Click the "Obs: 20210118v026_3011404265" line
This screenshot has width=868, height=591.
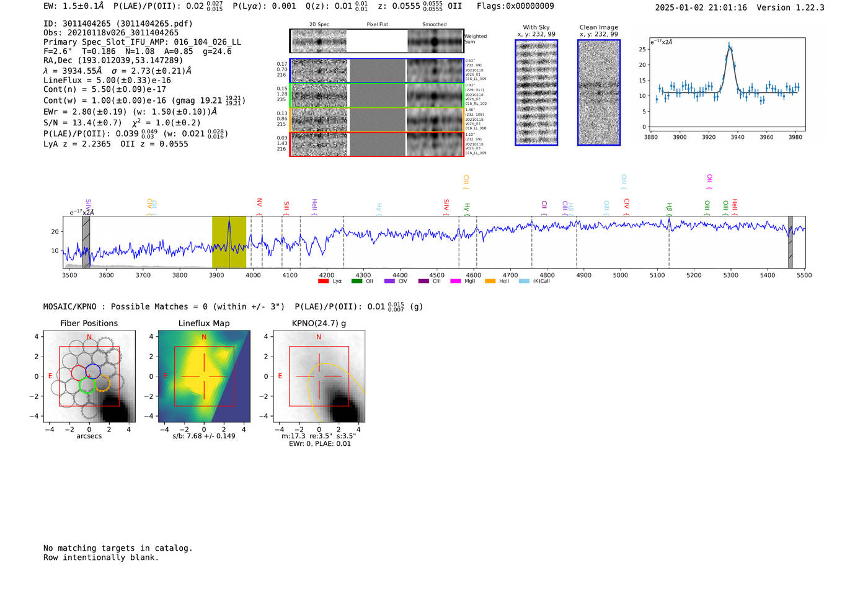[111, 33]
